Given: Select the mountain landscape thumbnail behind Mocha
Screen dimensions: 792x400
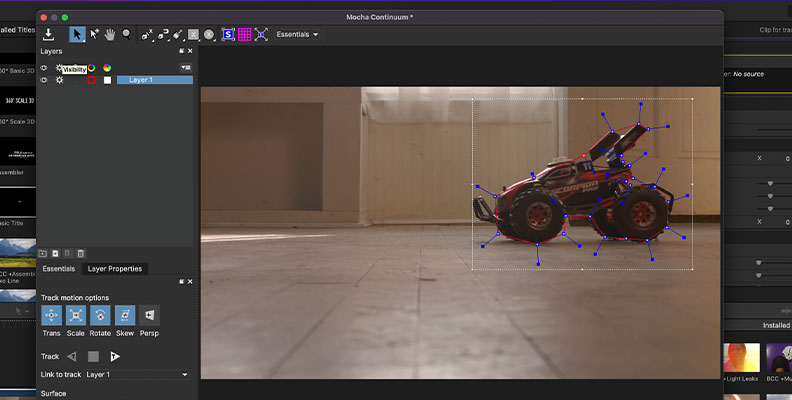Looking at the screenshot, I should pos(18,253).
